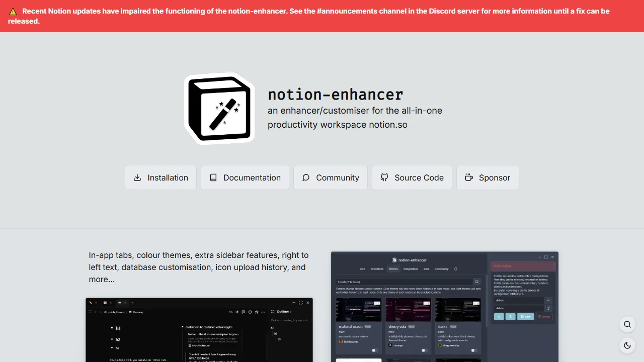Click the 'Search (/ to focus)' input field
644x362 pixels.
pyautogui.click(x=401, y=281)
